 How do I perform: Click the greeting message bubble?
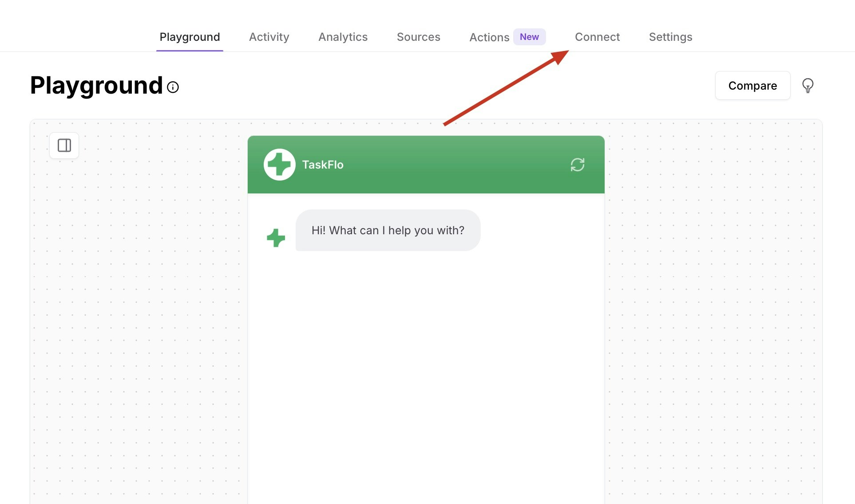(388, 230)
